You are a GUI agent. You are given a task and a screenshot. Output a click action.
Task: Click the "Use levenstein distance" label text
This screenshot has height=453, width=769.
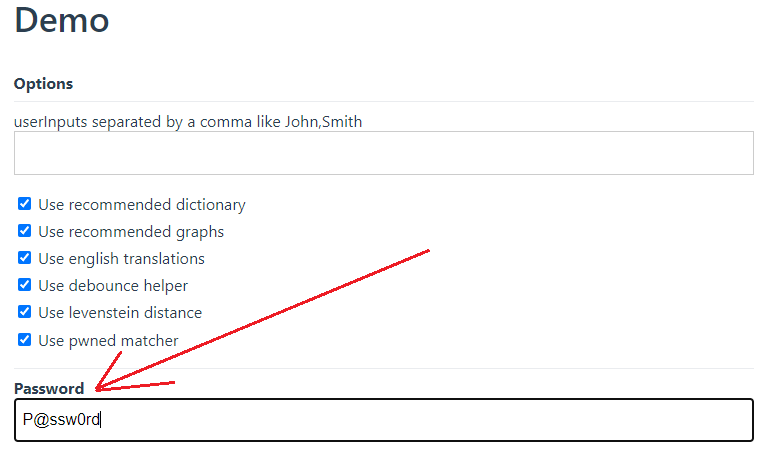[x=120, y=313]
